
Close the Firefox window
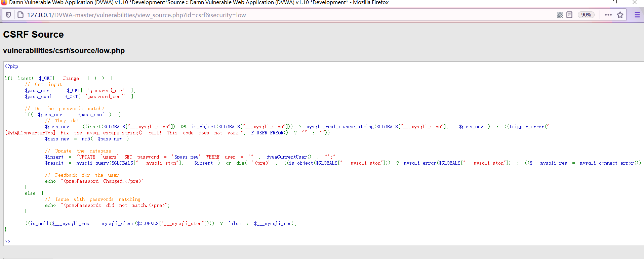635,2
